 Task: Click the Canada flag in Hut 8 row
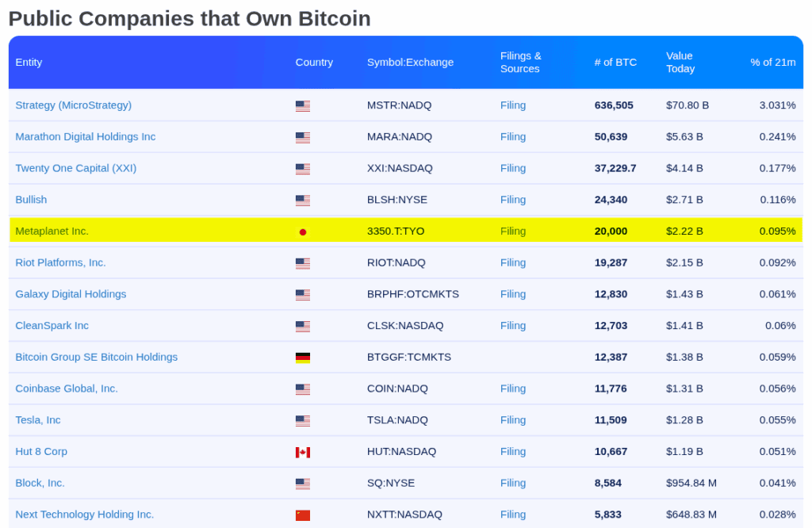coord(303,453)
